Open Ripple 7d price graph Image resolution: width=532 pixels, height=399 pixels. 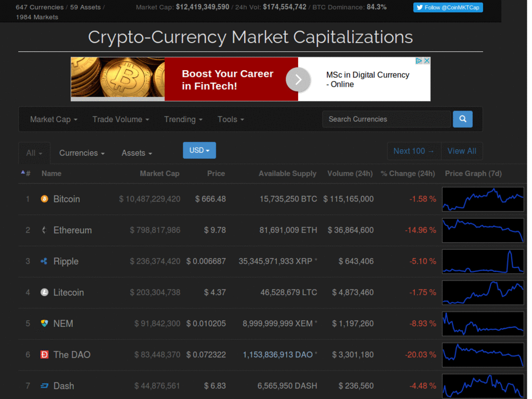pos(483,262)
